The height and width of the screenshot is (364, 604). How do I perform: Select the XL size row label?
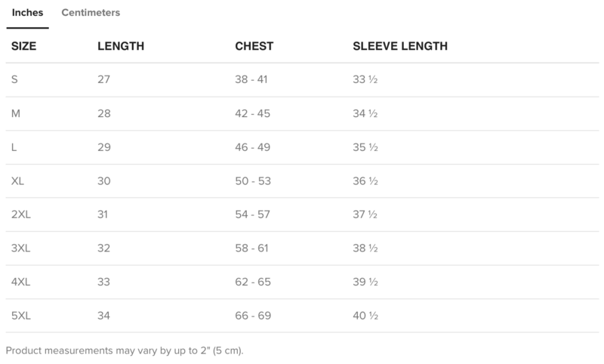[x=17, y=181]
